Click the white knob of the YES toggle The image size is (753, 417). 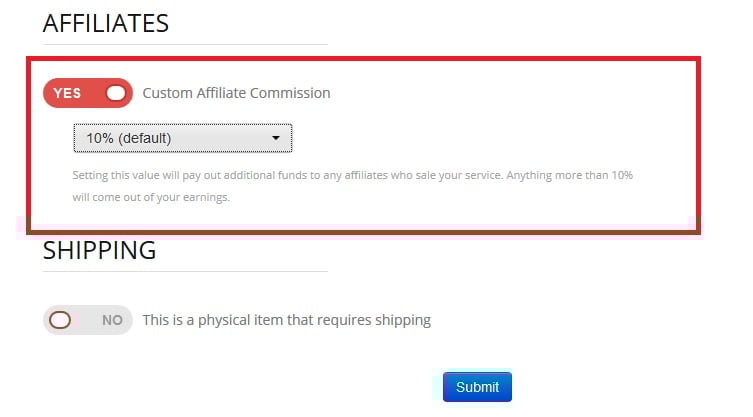[x=117, y=93]
